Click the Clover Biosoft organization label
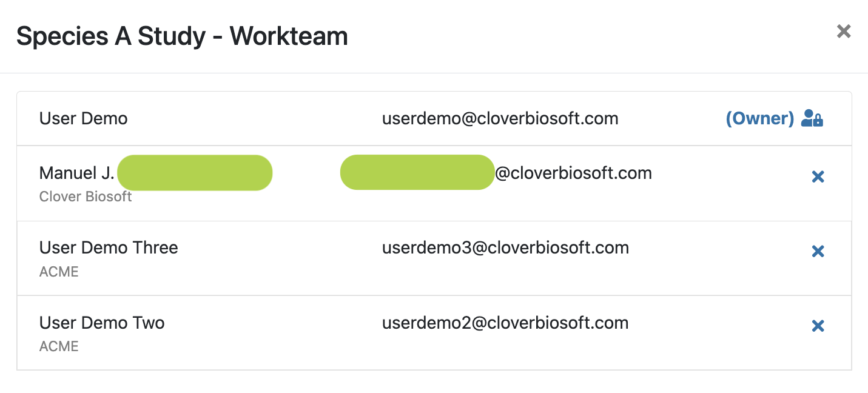Viewport: 868px width, 393px height. click(86, 196)
